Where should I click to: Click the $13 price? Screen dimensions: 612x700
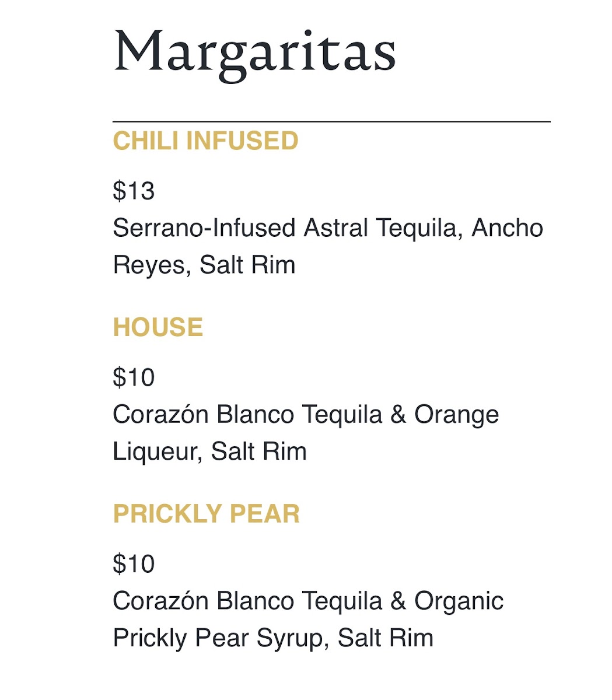tap(134, 191)
